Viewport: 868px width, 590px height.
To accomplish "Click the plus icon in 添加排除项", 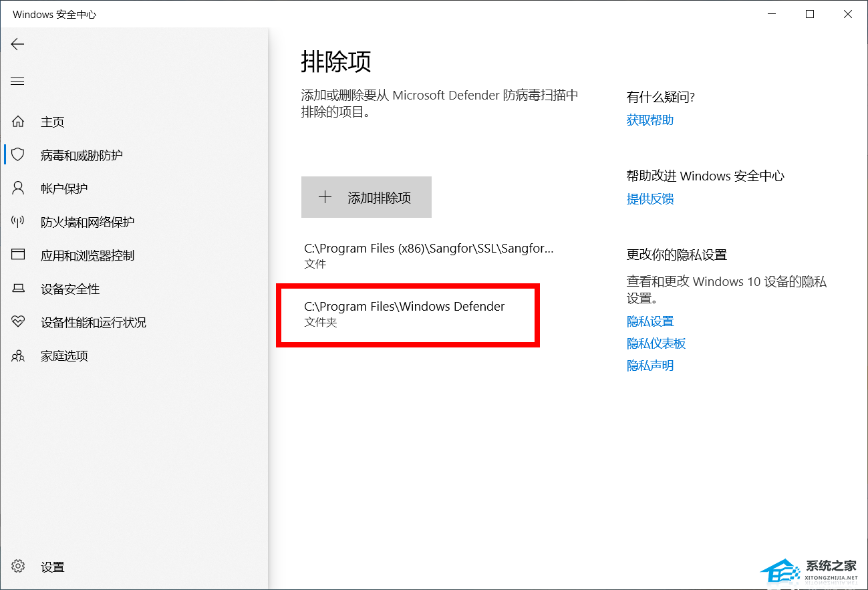I will click(x=325, y=197).
